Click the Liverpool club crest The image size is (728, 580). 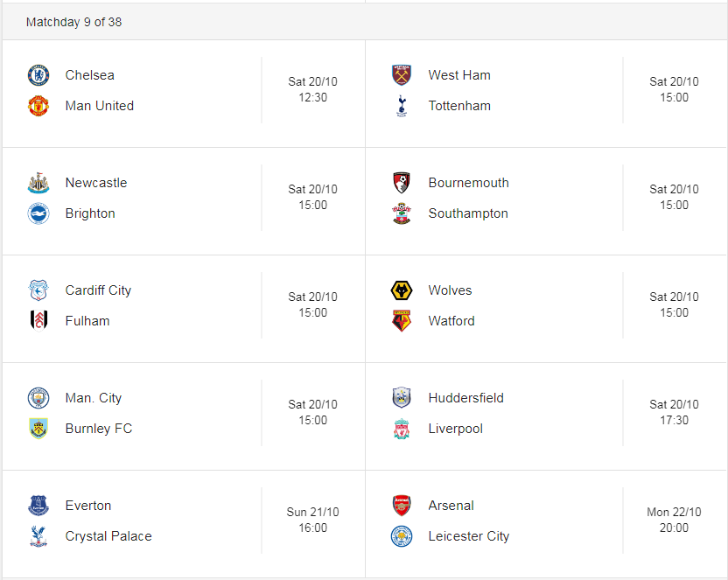(x=402, y=429)
